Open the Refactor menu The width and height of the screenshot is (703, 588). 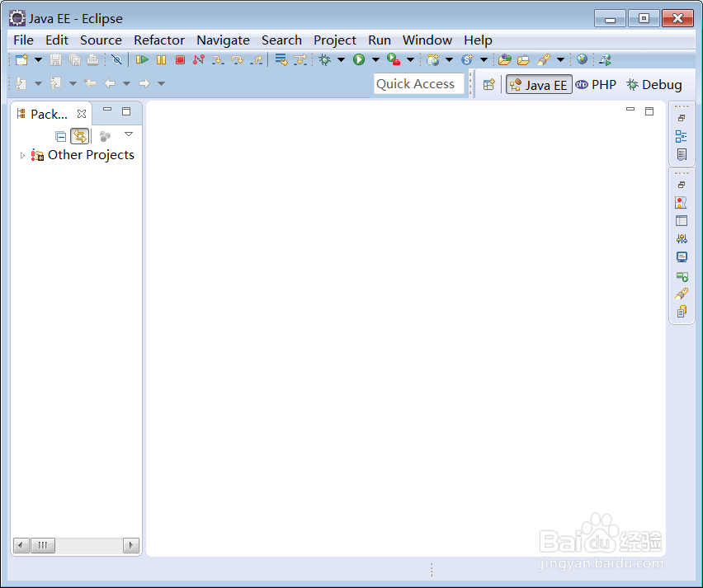point(159,40)
